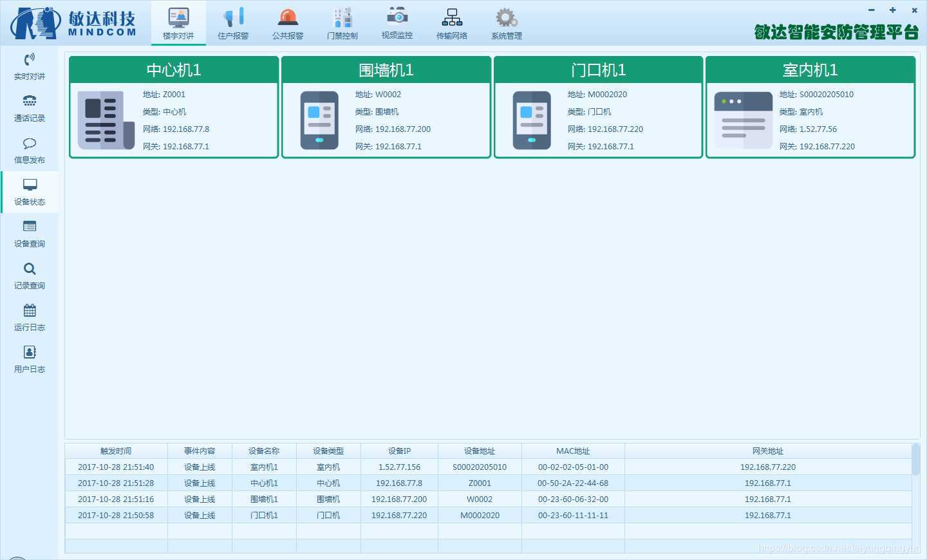Sort by 设备类型 column header

tap(328, 451)
